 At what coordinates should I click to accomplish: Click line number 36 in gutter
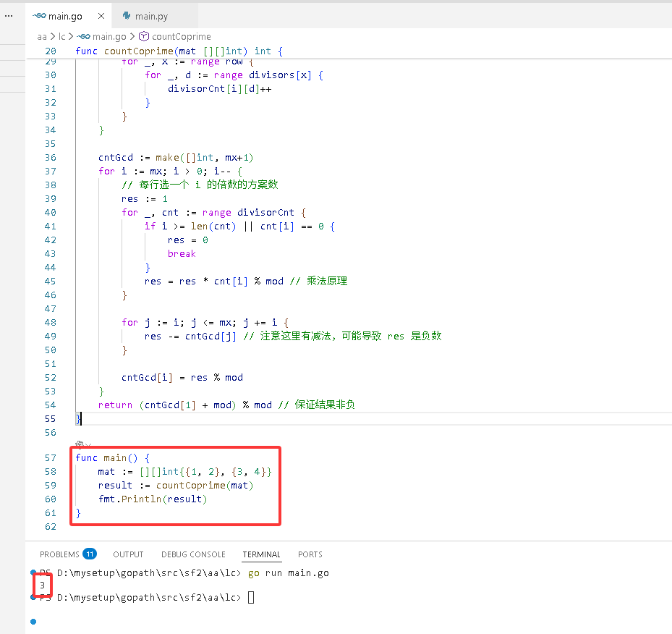(x=51, y=157)
